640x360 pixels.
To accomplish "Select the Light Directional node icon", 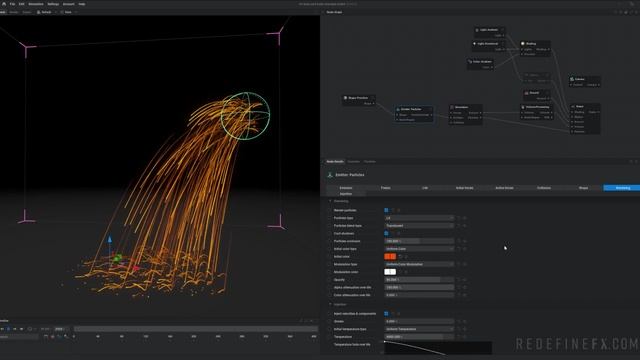I will (x=475, y=44).
